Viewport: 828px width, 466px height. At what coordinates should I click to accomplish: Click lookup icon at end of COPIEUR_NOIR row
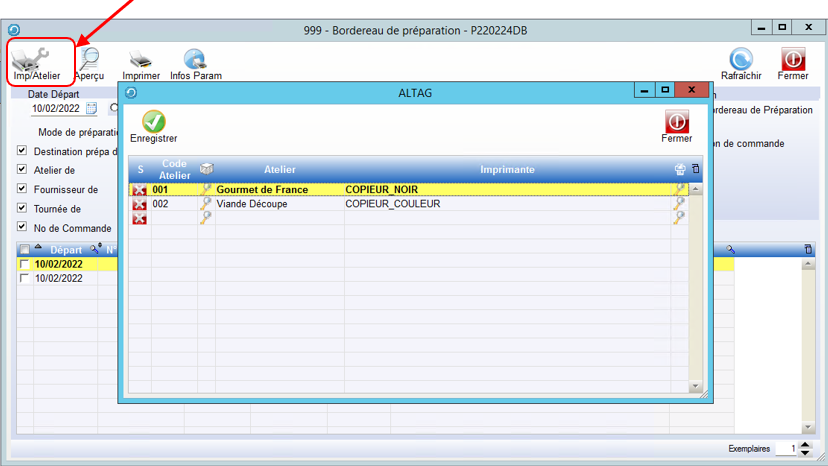pyautogui.click(x=680, y=190)
